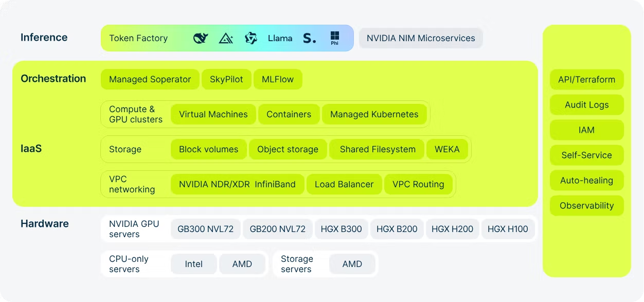
Task: Select the GB300 NVL72 chip
Action: coord(205,229)
